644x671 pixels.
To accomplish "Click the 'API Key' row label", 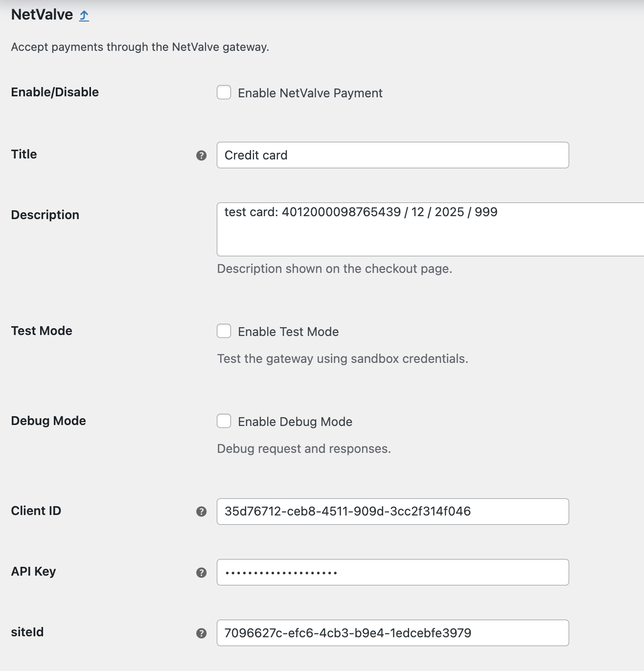I will tap(33, 572).
